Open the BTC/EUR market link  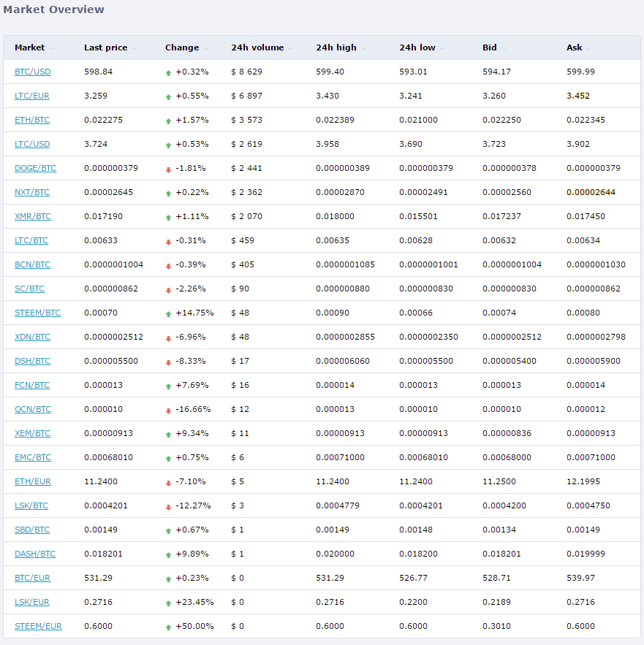[x=32, y=578]
